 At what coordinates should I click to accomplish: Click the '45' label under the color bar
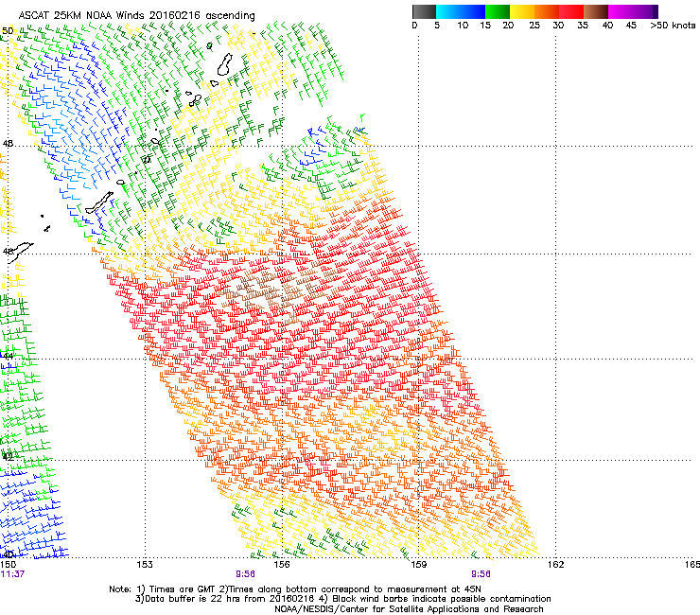pyautogui.click(x=631, y=26)
